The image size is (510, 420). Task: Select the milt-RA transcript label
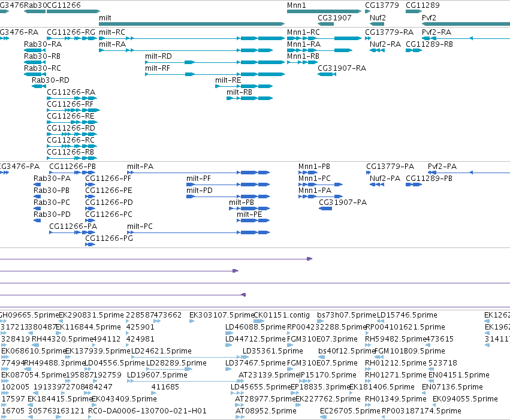coord(112,44)
